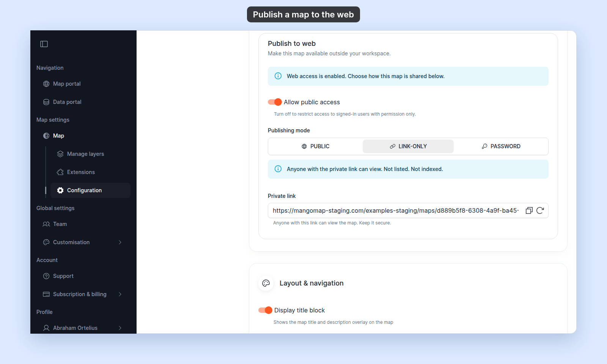Viewport: 607px width, 364px height.
Task: Open Data portal in navigation
Action: [83, 102]
